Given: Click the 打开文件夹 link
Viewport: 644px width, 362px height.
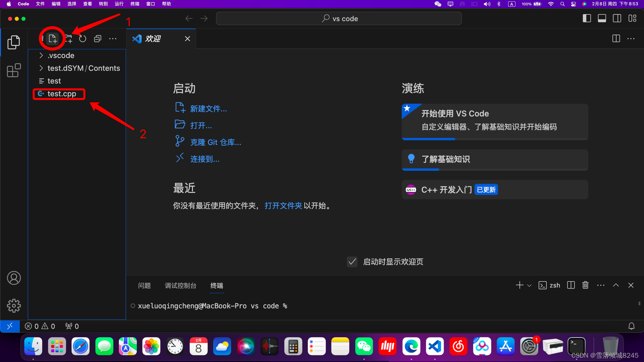Looking at the screenshot, I should 283,206.
